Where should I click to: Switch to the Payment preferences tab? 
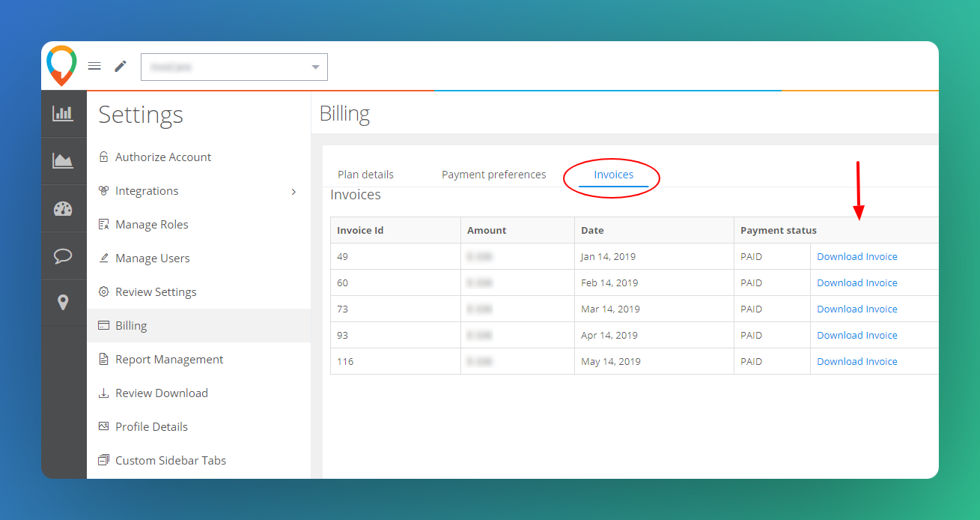click(494, 175)
